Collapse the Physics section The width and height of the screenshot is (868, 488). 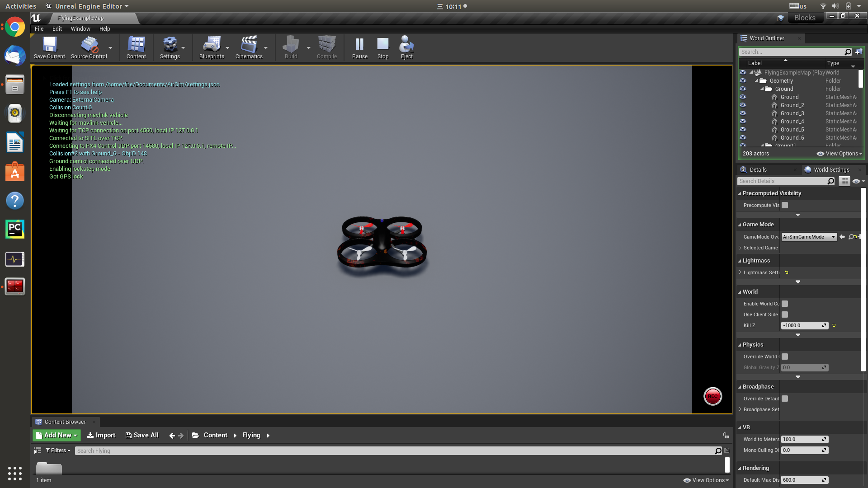coord(740,345)
